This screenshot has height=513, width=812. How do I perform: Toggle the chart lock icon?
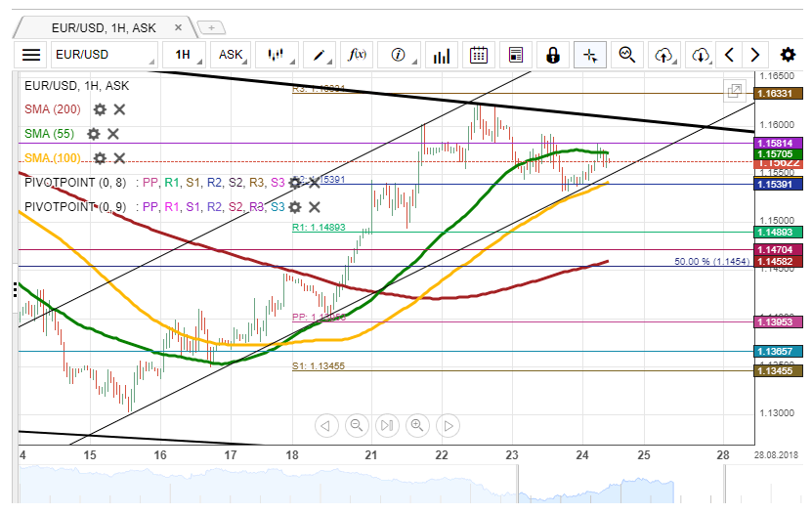tap(553, 55)
